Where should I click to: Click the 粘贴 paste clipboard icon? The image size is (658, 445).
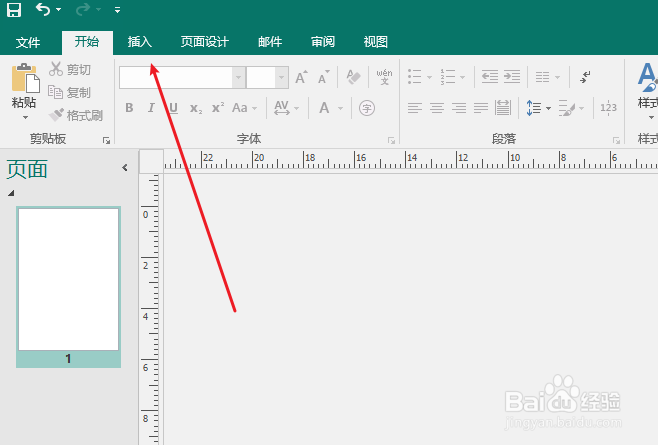[x=25, y=78]
